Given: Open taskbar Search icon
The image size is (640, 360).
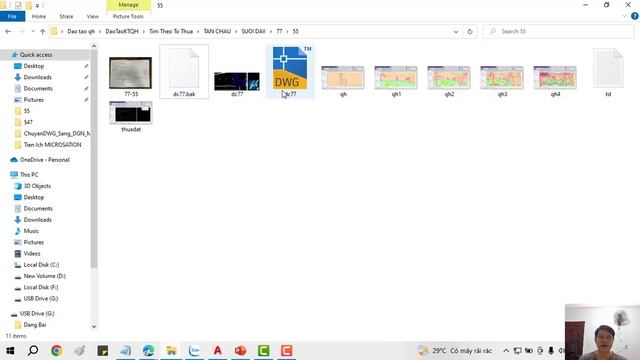Looking at the screenshot, I should (x=33, y=351).
